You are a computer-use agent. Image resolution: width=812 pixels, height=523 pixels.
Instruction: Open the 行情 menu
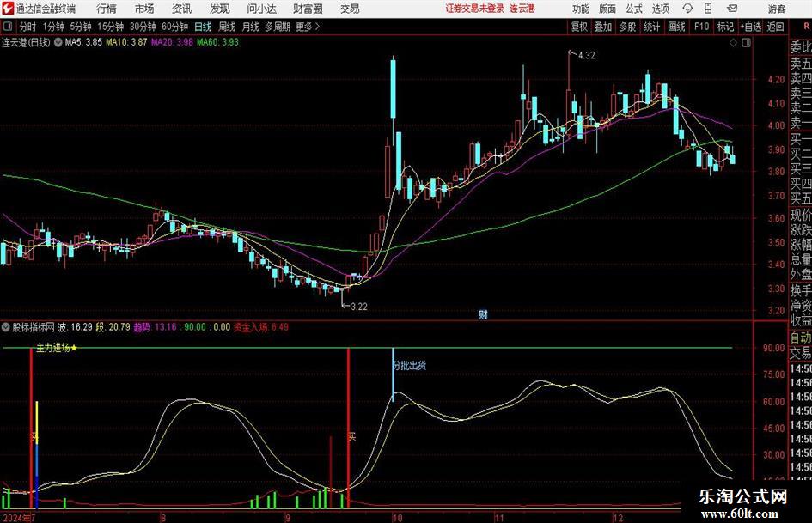(x=107, y=9)
